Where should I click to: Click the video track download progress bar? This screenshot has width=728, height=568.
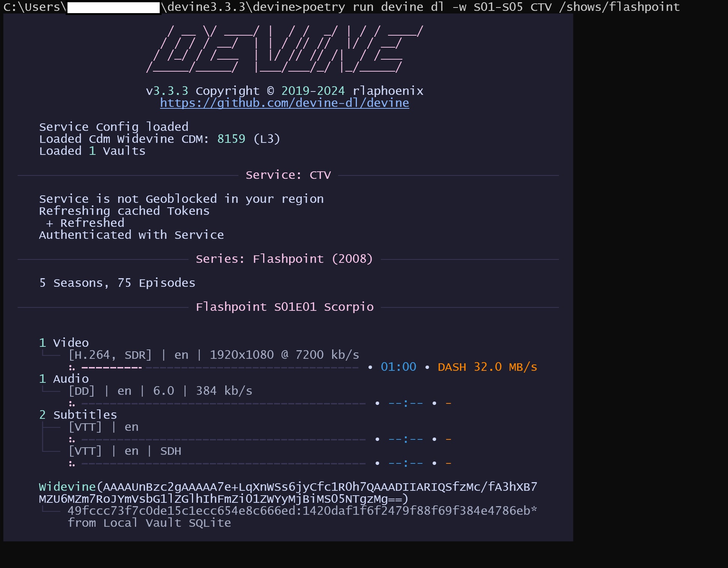tap(220, 367)
